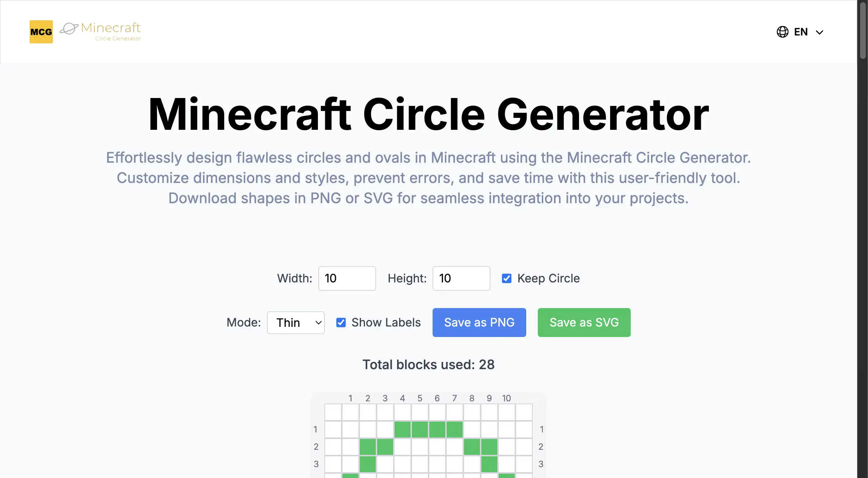
Task: Click the Minecraft Circle Generator logo icon
Action: point(41,31)
